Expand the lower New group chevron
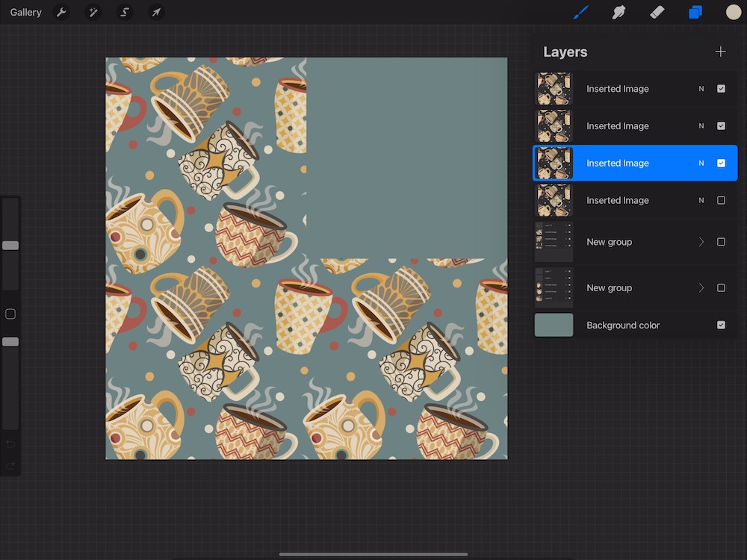Viewport: 747px width, 560px height. (701, 287)
